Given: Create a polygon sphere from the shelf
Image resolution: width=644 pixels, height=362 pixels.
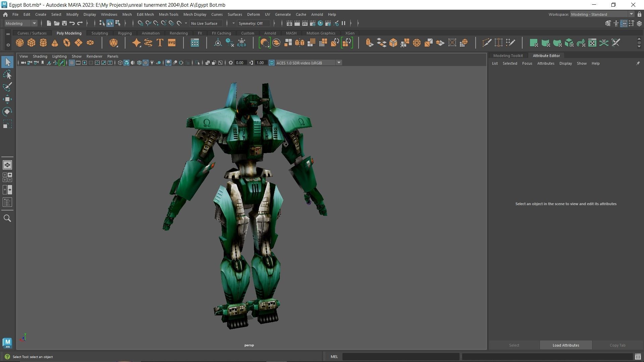Looking at the screenshot, I should [20, 43].
